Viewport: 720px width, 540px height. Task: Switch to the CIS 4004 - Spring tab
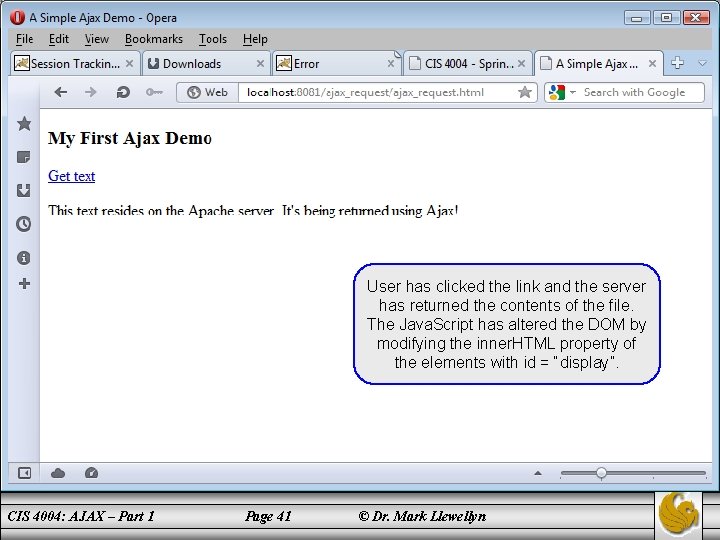click(x=467, y=63)
